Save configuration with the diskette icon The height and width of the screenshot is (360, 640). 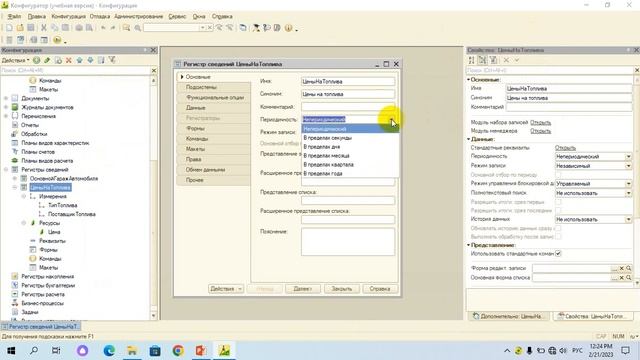(31, 28)
